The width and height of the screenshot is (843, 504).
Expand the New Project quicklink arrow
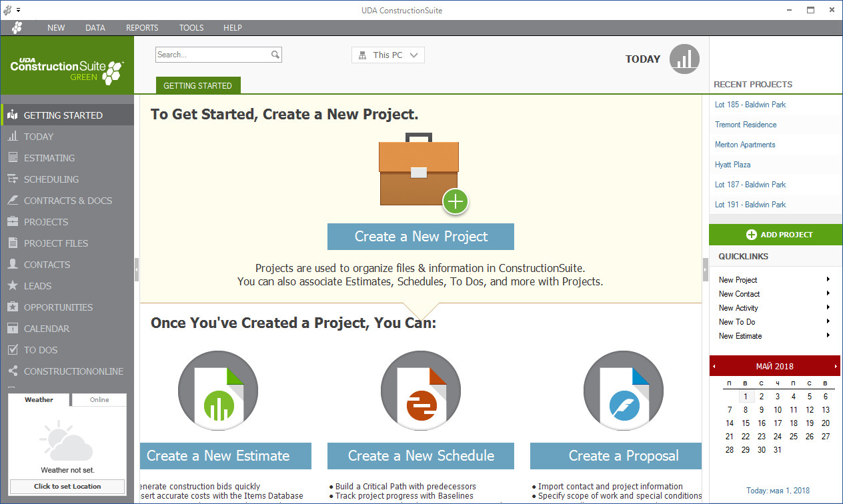point(828,279)
